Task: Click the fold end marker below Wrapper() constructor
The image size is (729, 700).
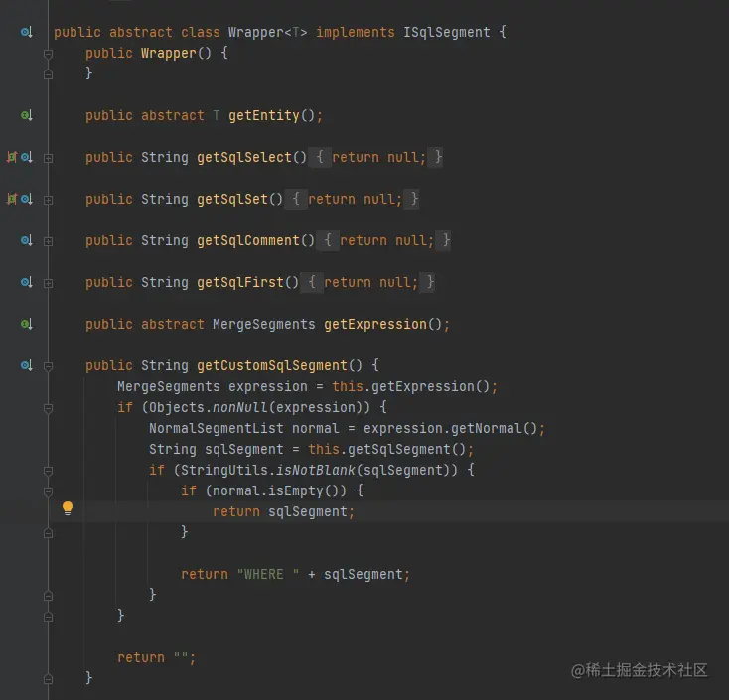Action: click(48, 73)
